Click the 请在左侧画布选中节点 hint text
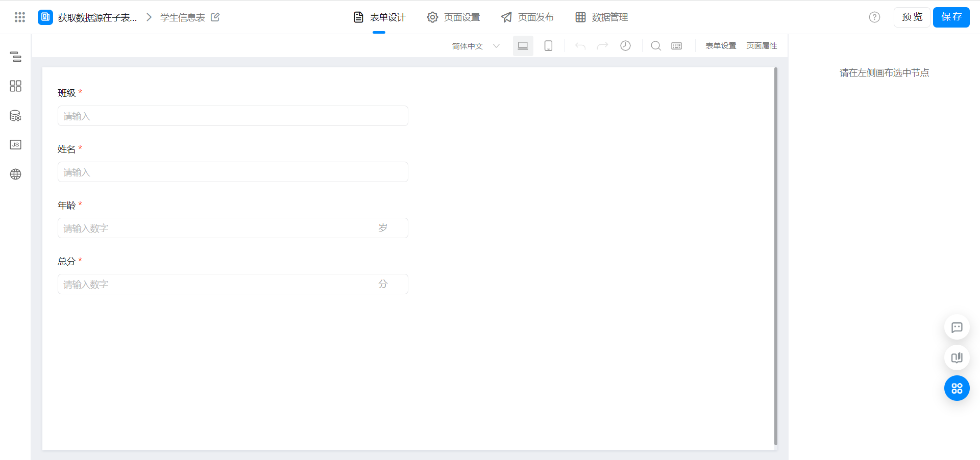The image size is (980, 460). pyautogui.click(x=885, y=73)
